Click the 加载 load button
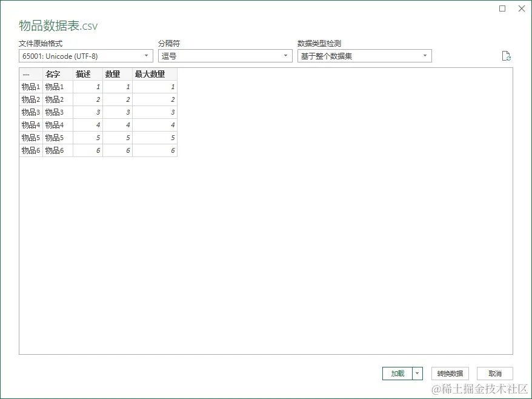 (399, 374)
